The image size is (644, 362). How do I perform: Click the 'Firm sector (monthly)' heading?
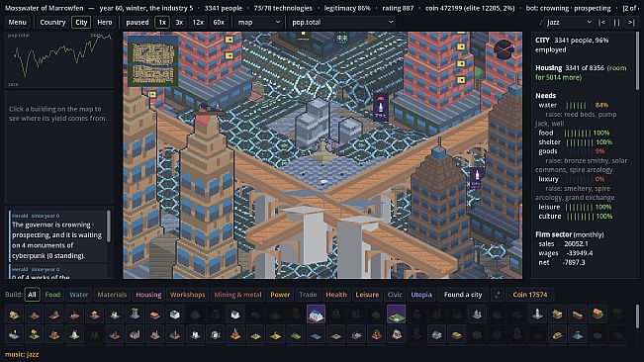click(569, 234)
